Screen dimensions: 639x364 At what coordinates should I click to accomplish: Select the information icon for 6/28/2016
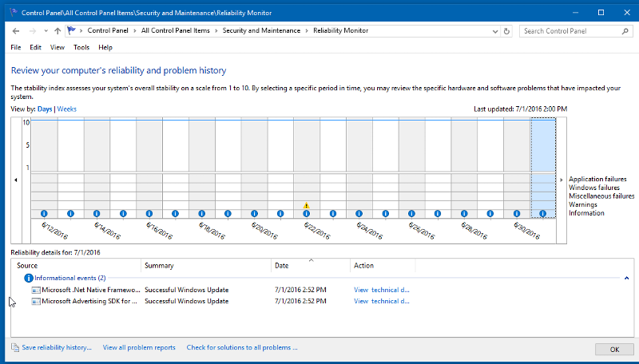click(464, 213)
